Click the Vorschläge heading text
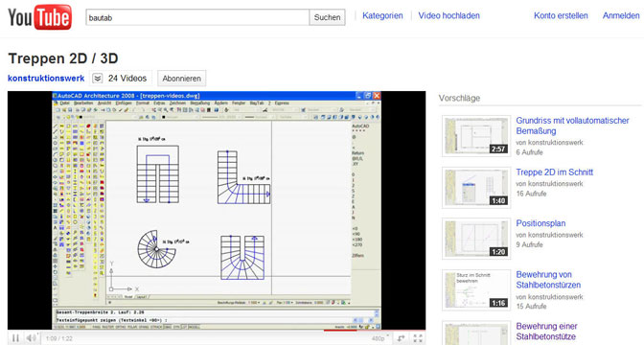 459,98
